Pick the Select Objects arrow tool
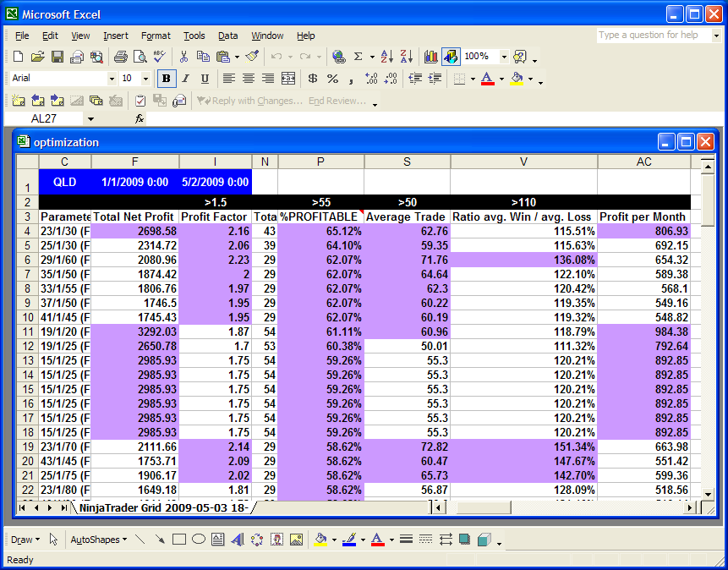Image resolution: width=728 pixels, height=570 pixels. pyautogui.click(x=53, y=540)
